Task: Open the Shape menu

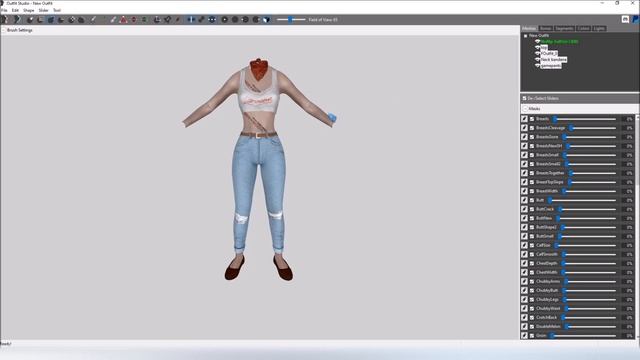Action: [x=29, y=10]
